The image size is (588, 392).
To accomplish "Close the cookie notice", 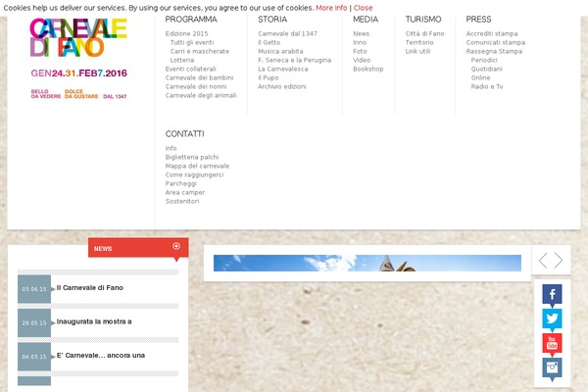I will coord(363,8).
